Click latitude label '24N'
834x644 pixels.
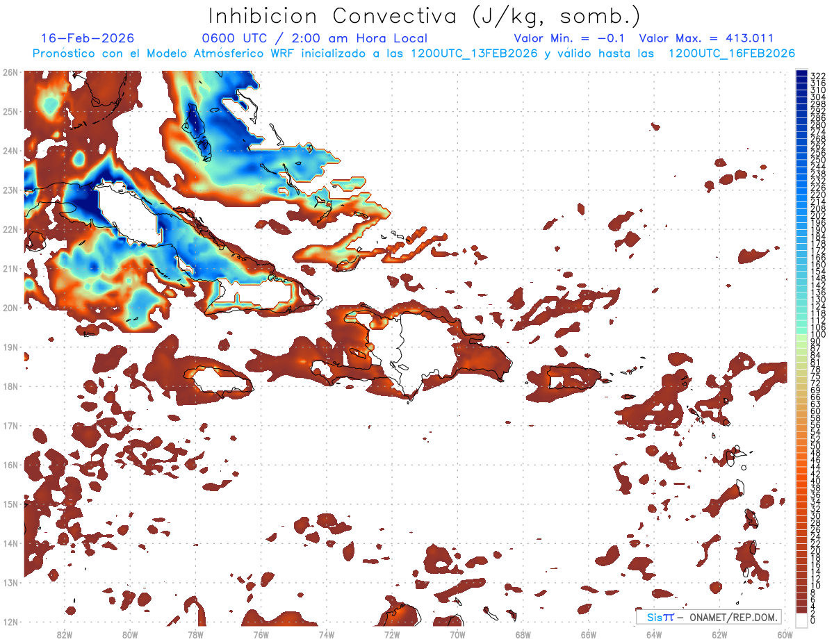(10, 151)
